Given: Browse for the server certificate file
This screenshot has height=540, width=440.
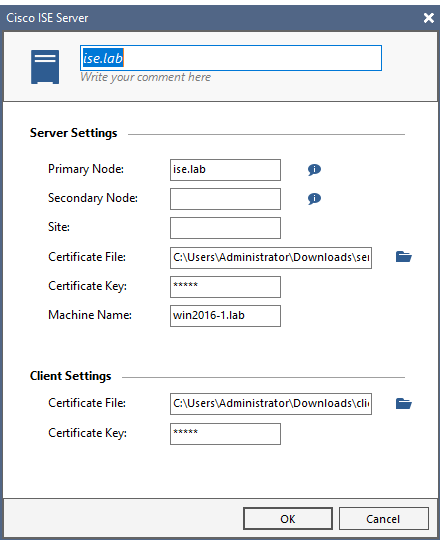Looking at the screenshot, I should (404, 257).
